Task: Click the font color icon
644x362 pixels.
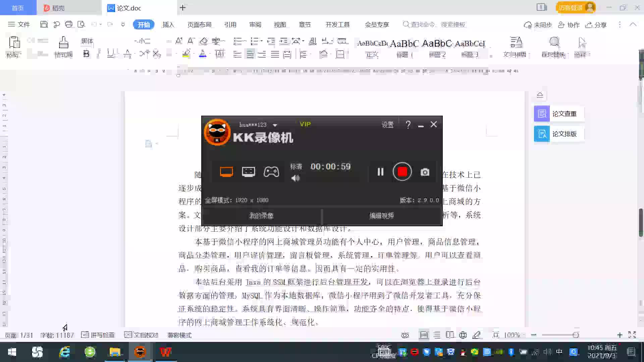Action: coord(203,54)
